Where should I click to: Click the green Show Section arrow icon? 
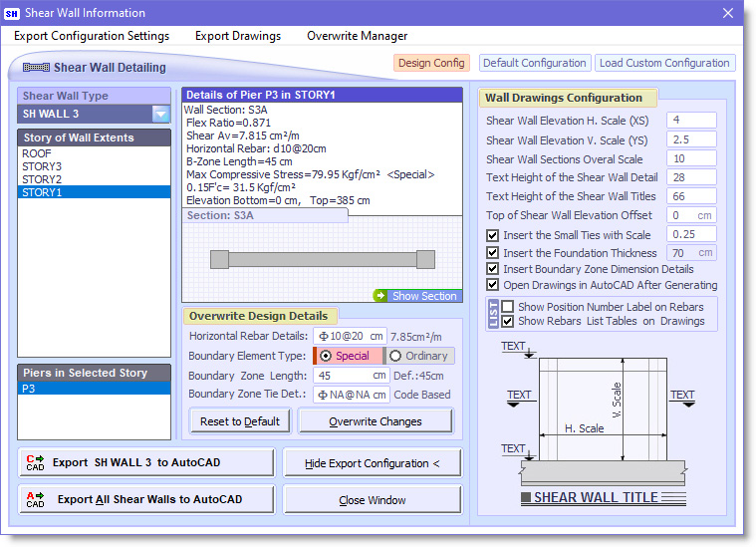(x=380, y=296)
